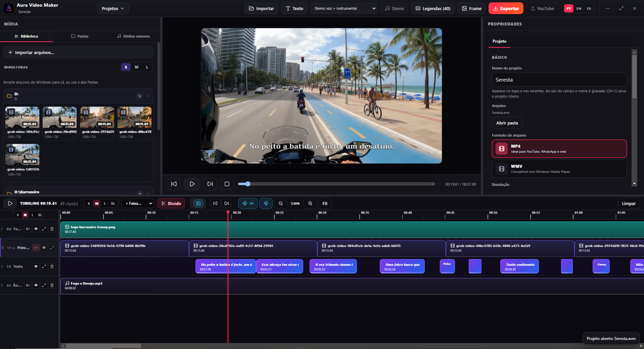The width and height of the screenshot is (644, 349).
Task: Switch language to PT
Action: click(569, 8)
